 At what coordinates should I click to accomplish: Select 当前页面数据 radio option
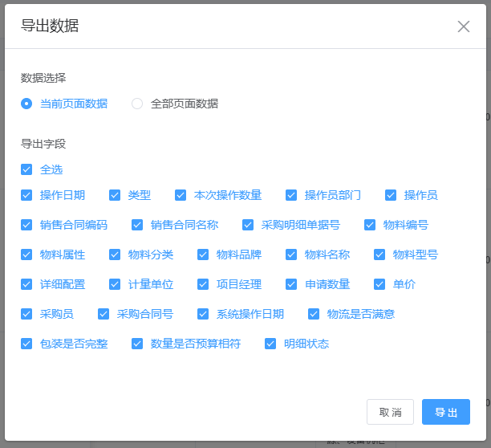(26, 104)
